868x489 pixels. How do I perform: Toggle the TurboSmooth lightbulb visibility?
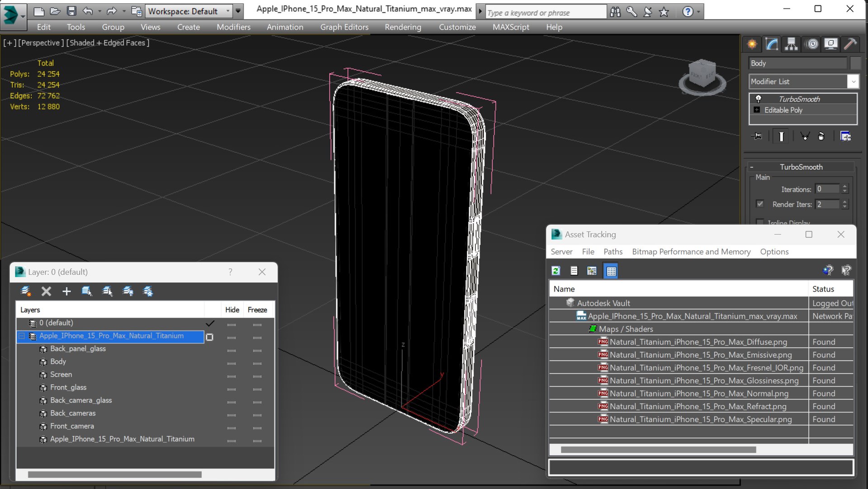(x=759, y=99)
